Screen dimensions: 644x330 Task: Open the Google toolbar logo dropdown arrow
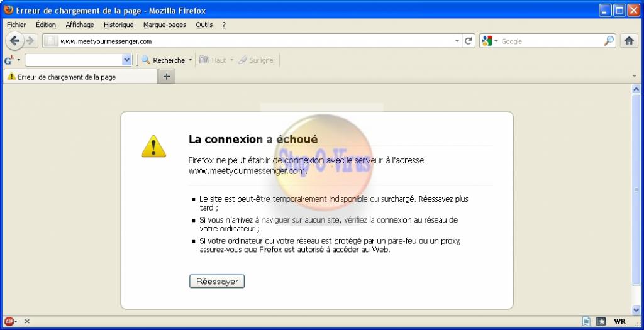(18, 60)
